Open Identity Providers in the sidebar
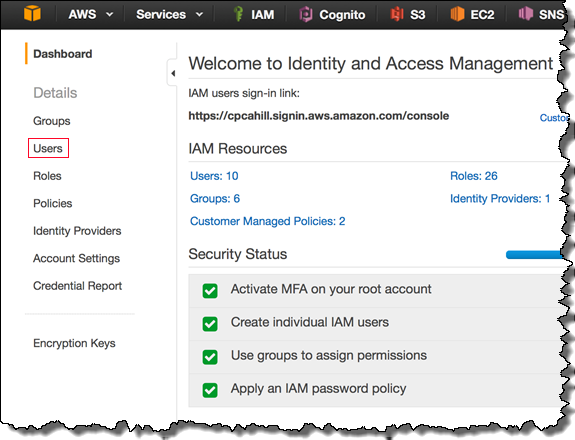The width and height of the screenshot is (575, 440). coord(77,231)
